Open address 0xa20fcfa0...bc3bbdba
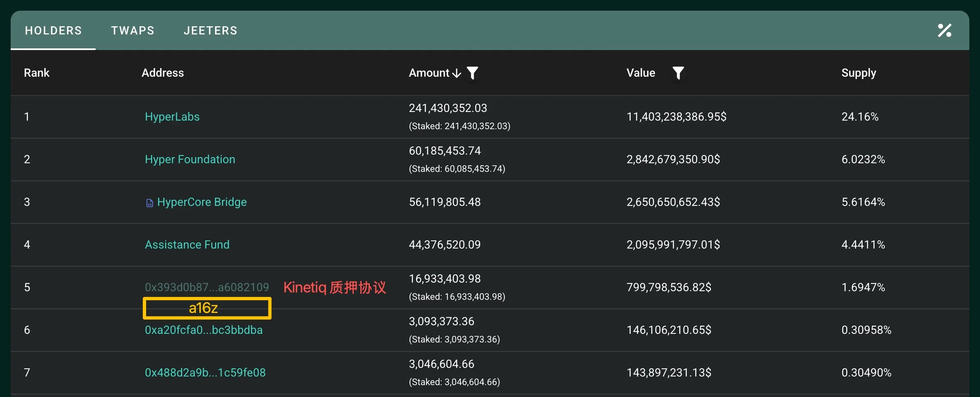The image size is (980, 397). 204,330
